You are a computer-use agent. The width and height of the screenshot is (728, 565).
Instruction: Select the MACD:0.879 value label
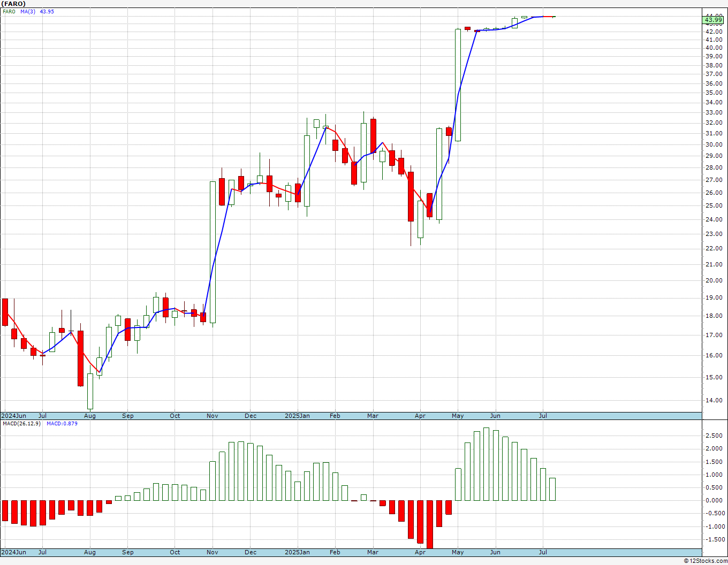pos(62,424)
